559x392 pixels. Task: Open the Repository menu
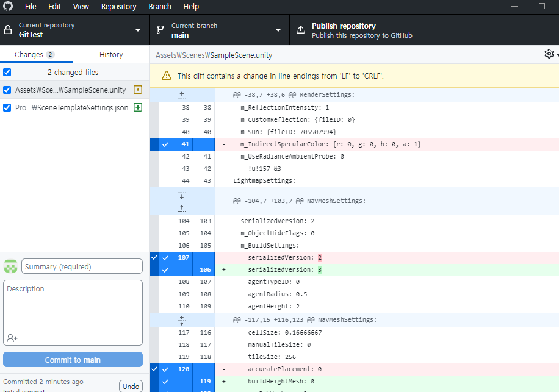tap(119, 7)
